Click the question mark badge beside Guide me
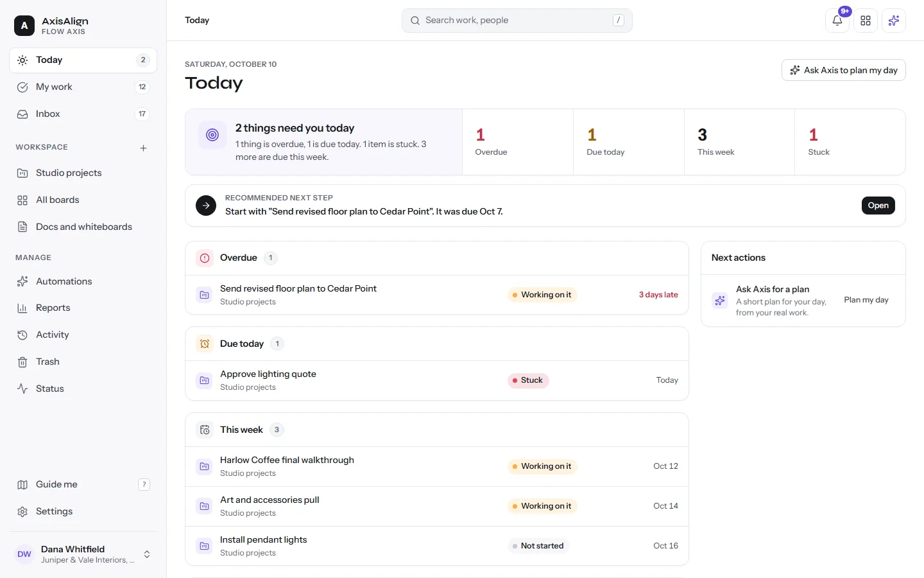This screenshot has height=578, width=924. 144,485
